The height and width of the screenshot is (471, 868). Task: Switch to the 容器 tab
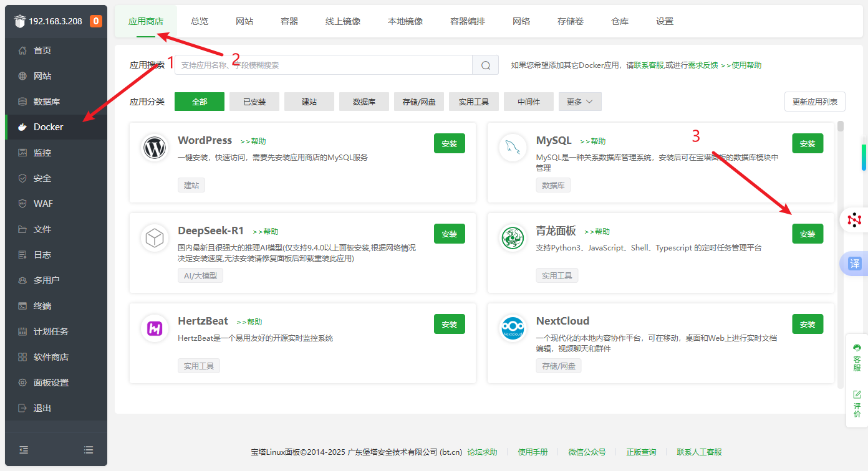pos(289,21)
